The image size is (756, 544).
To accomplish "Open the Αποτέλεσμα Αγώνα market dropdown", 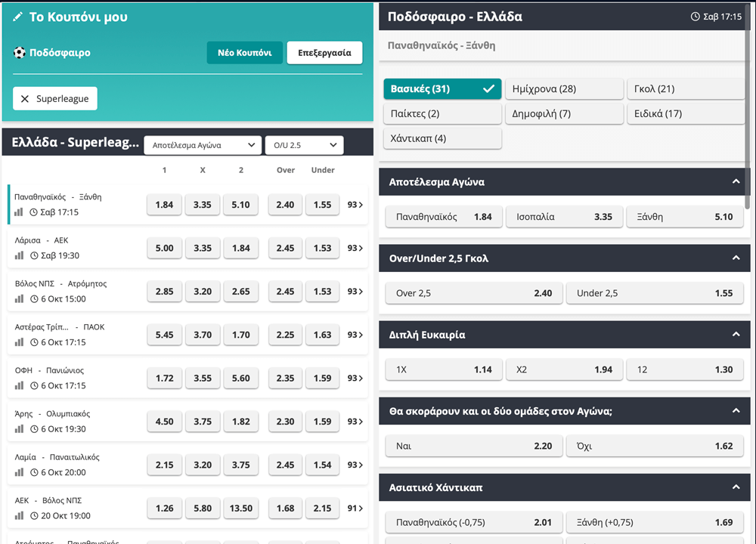I will tap(203, 145).
